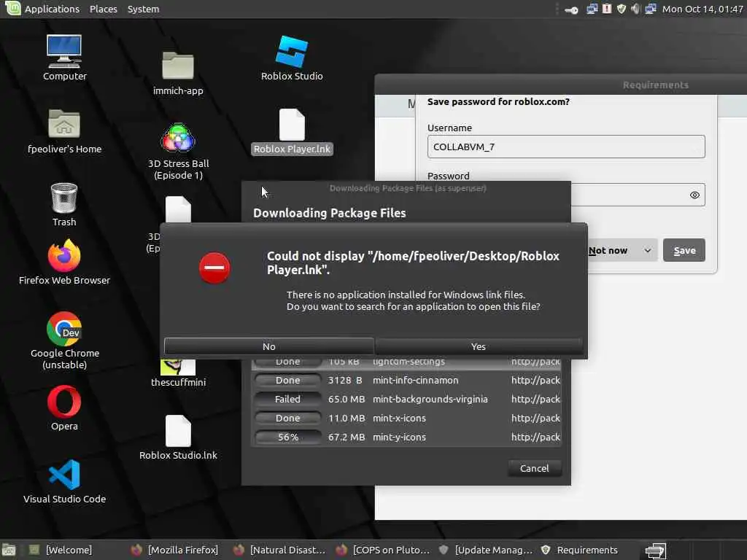Image resolution: width=747 pixels, height=560 pixels.
Task: Click Yes to search for an application
Action: pos(479,346)
